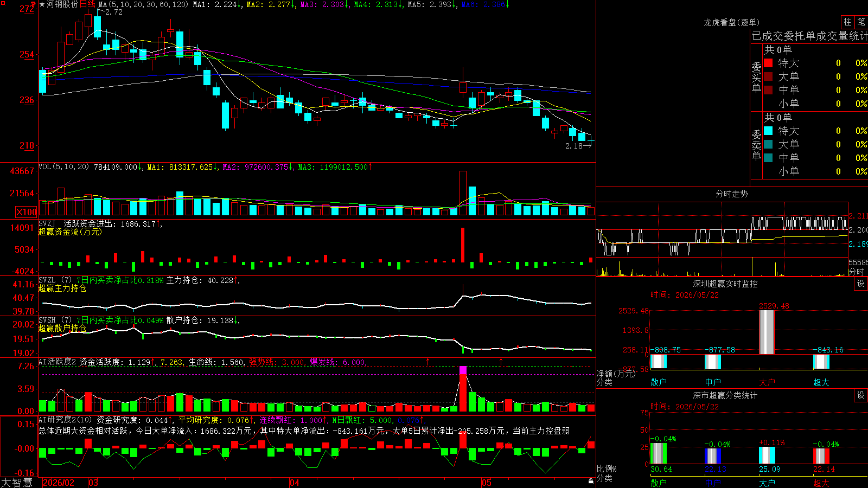Click the 深圳超赢实时监控 panel title
The width and height of the screenshot is (868, 488).
(x=725, y=284)
